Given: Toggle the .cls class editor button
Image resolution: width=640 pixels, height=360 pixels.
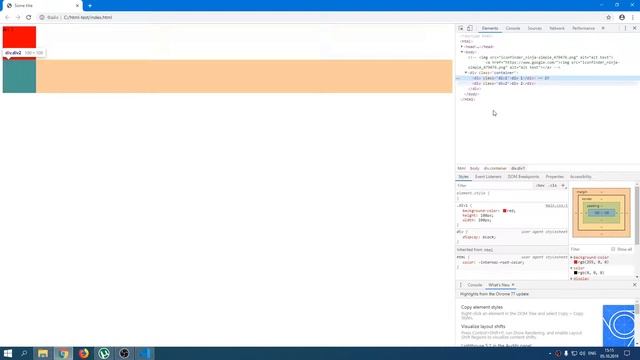Looking at the screenshot, I should (x=553, y=186).
